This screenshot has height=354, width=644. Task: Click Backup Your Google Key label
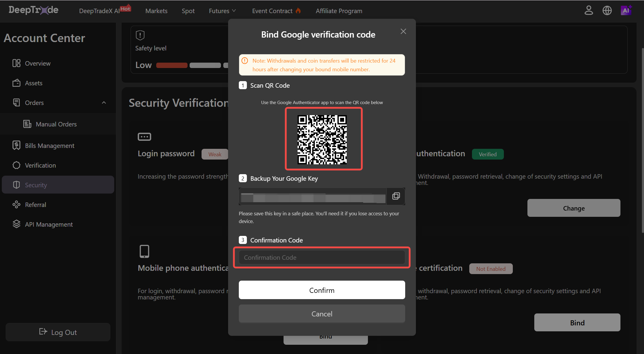284,179
